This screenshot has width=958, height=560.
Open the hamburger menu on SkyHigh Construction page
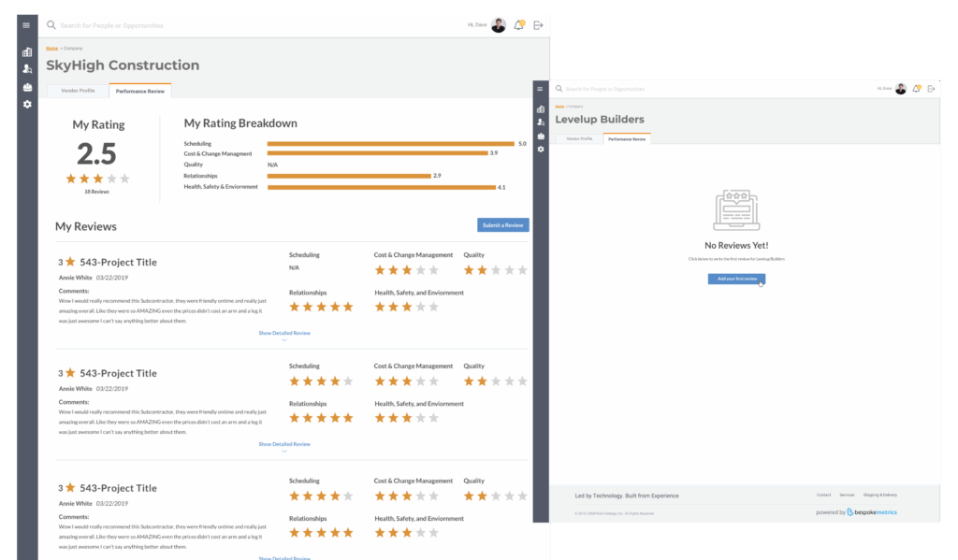point(26,25)
